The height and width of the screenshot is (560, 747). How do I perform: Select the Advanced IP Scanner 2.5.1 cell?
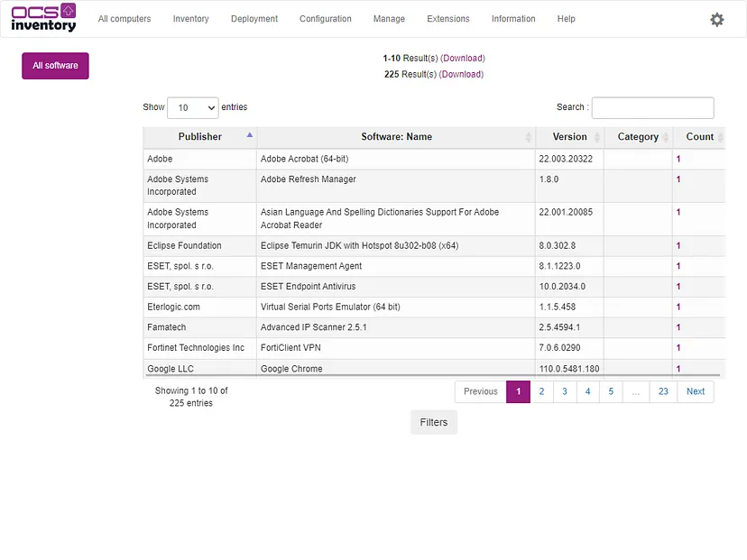396,327
